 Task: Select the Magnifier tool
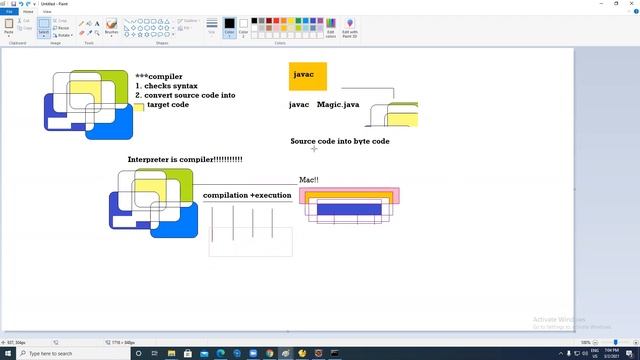tap(97, 32)
